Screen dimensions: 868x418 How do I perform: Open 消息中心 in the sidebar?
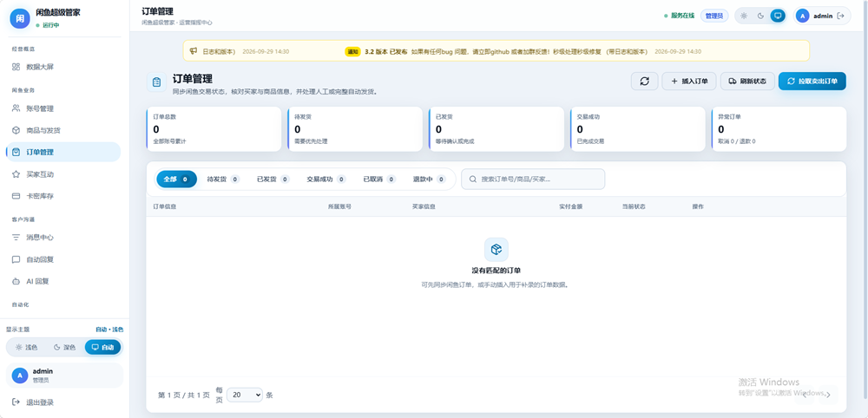tap(63, 238)
